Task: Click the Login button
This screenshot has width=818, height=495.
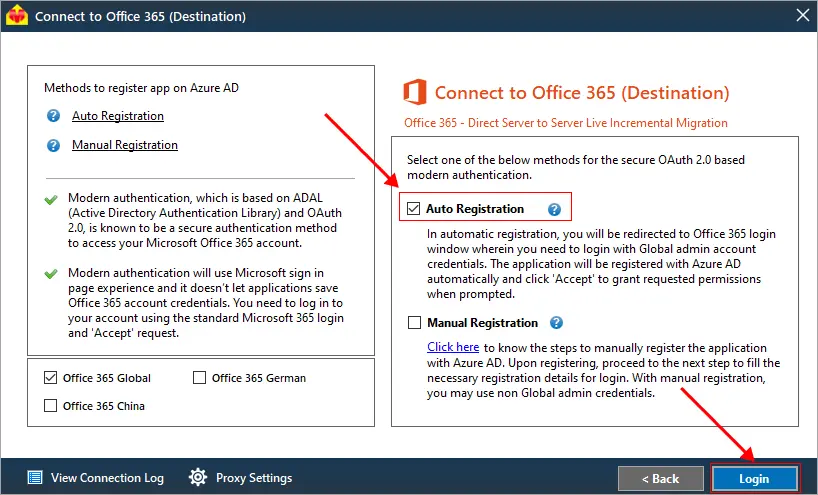Action: pyautogui.click(x=754, y=478)
